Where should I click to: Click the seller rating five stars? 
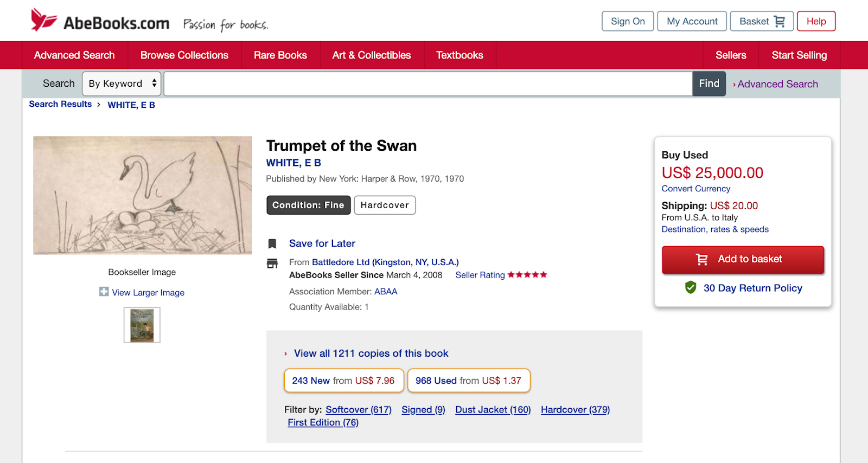point(527,275)
